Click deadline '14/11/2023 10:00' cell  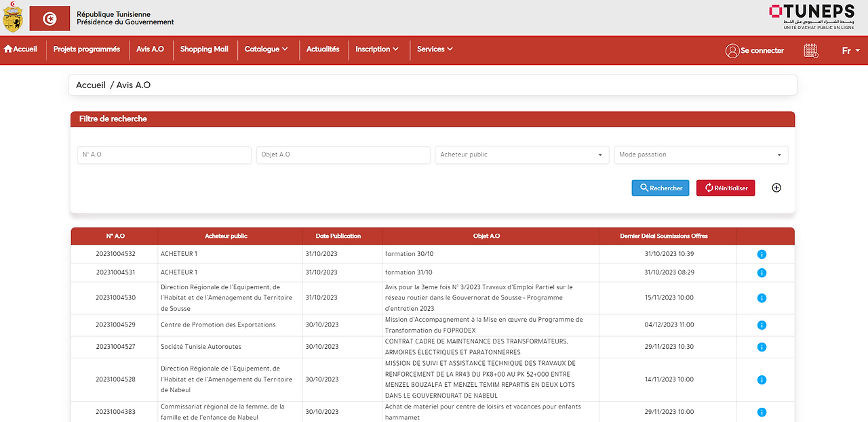pyautogui.click(x=669, y=379)
